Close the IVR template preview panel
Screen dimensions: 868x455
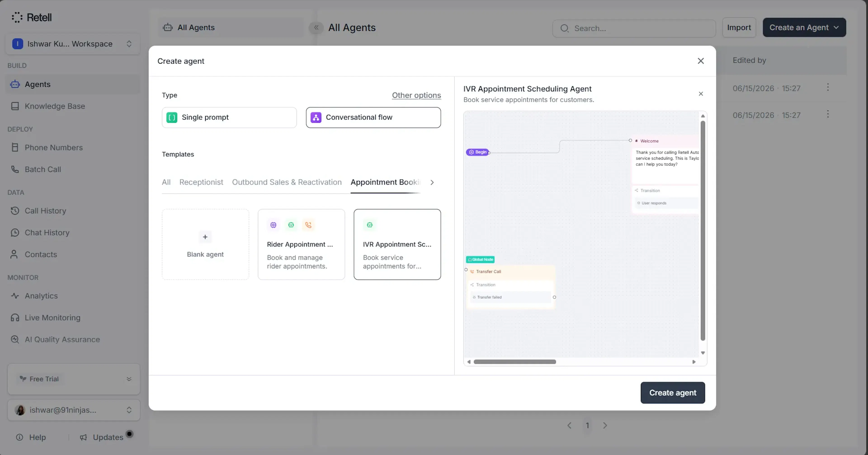click(x=701, y=94)
